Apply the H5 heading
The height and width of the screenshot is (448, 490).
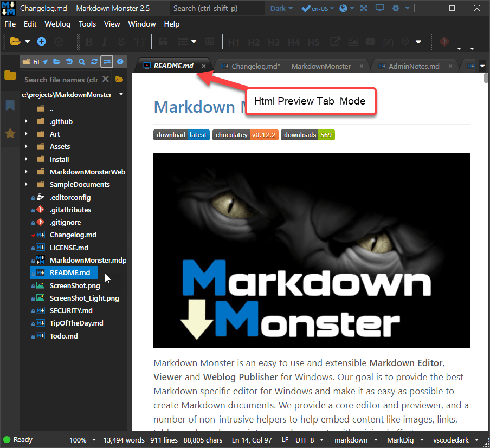click(314, 42)
